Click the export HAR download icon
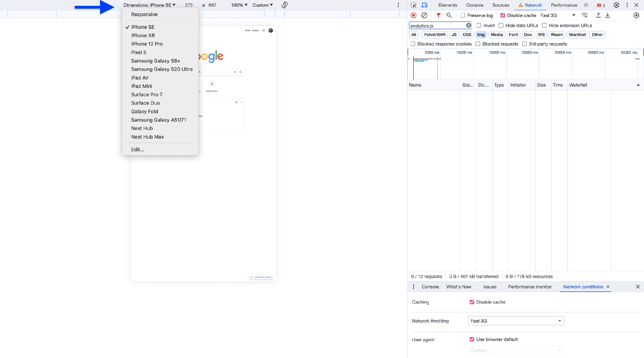The height and width of the screenshot is (358, 644). (x=608, y=15)
